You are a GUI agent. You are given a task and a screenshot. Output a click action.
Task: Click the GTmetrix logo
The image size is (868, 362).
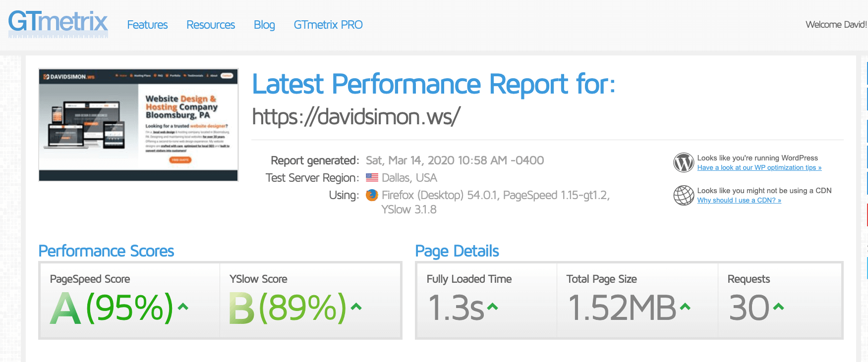pyautogui.click(x=58, y=23)
